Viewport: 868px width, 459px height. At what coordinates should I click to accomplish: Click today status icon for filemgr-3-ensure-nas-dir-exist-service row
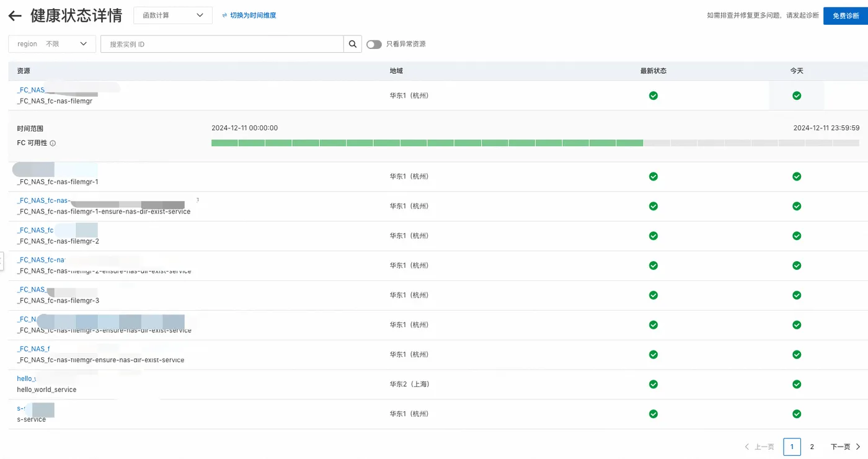(797, 324)
